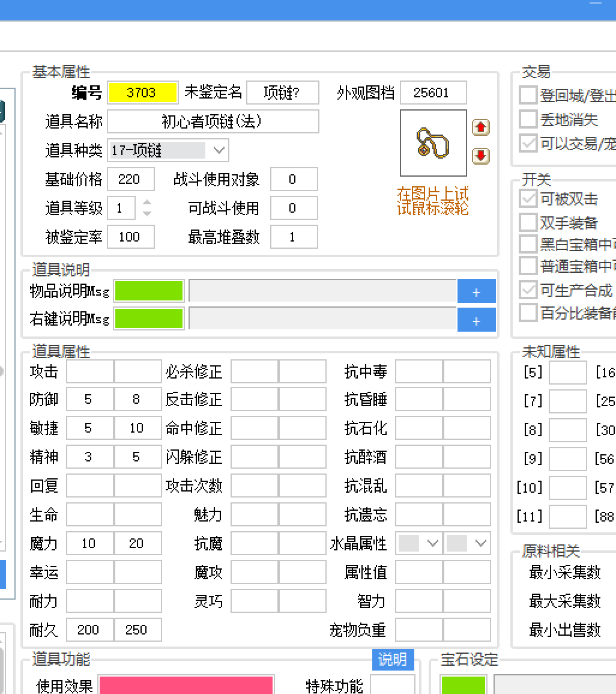Image resolution: width=616 pixels, height=694 pixels.
Task: Click the unknown attribute [11] field
Action: 568,516
